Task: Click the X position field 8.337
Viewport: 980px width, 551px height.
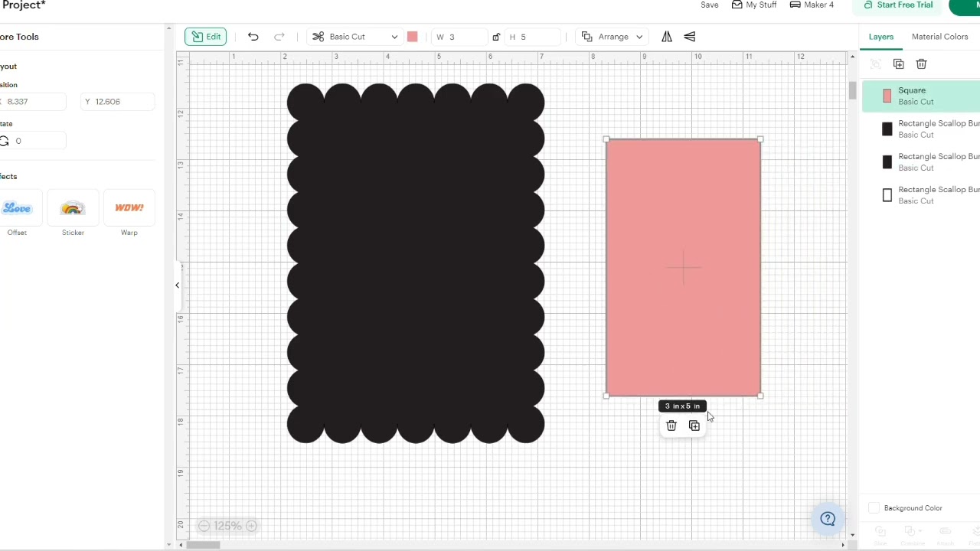Action: pyautogui.click(x=33, y=101)
